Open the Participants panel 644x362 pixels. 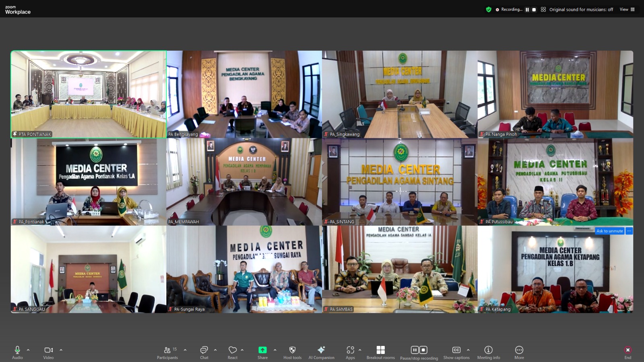pos(167,352)
